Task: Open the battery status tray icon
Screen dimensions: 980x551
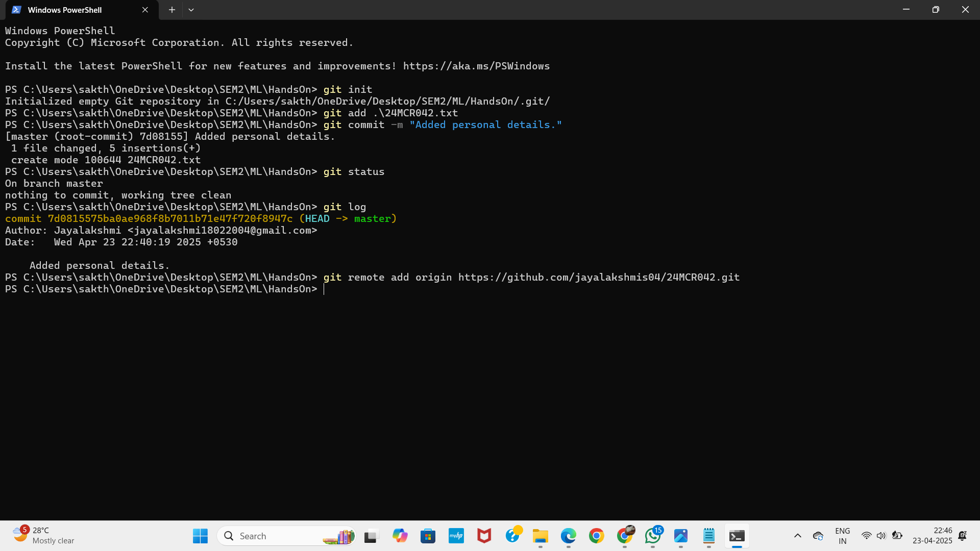Action: click(897, 536)
